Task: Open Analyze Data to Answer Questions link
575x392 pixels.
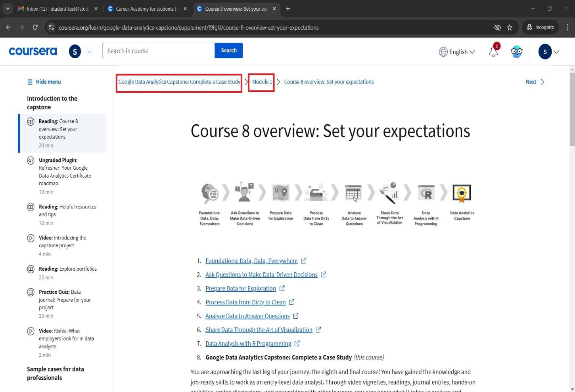Action: point(247,316)
